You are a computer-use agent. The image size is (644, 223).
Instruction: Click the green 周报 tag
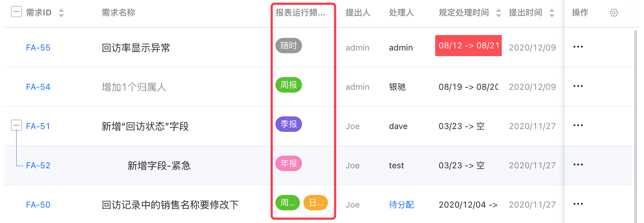tap(288, 85)
